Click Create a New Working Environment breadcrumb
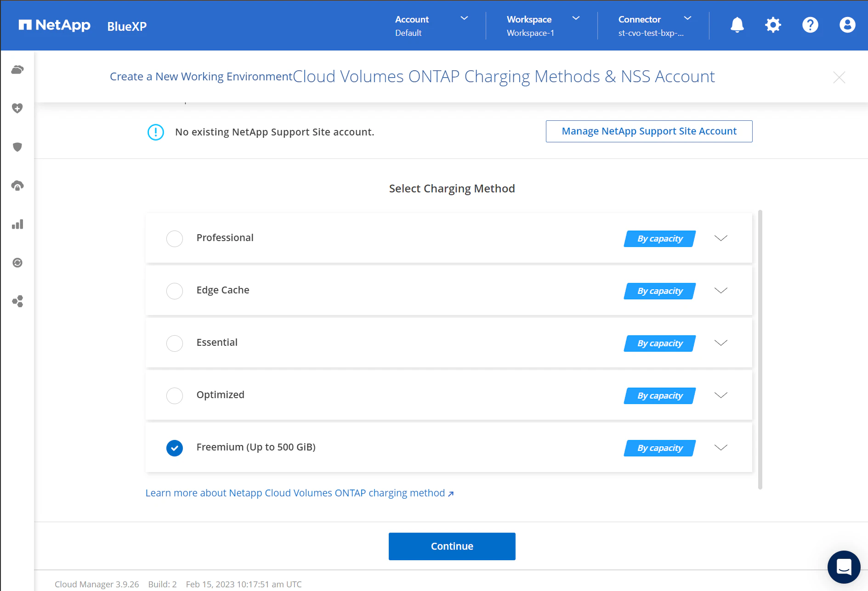This screenshot has height=591, width=868. click(x=201, y=77)
